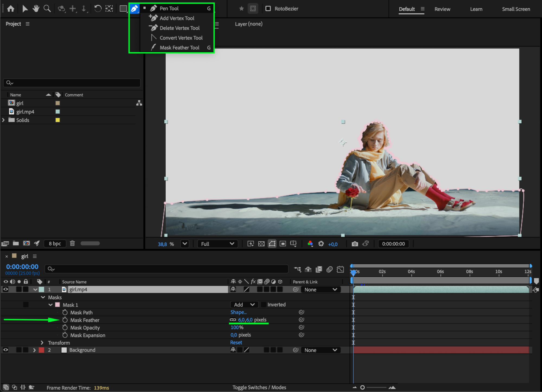This screenshot has width=542, height=392.
Task: Open the Full resolution dropdown
Action: (x=217, y=244)
